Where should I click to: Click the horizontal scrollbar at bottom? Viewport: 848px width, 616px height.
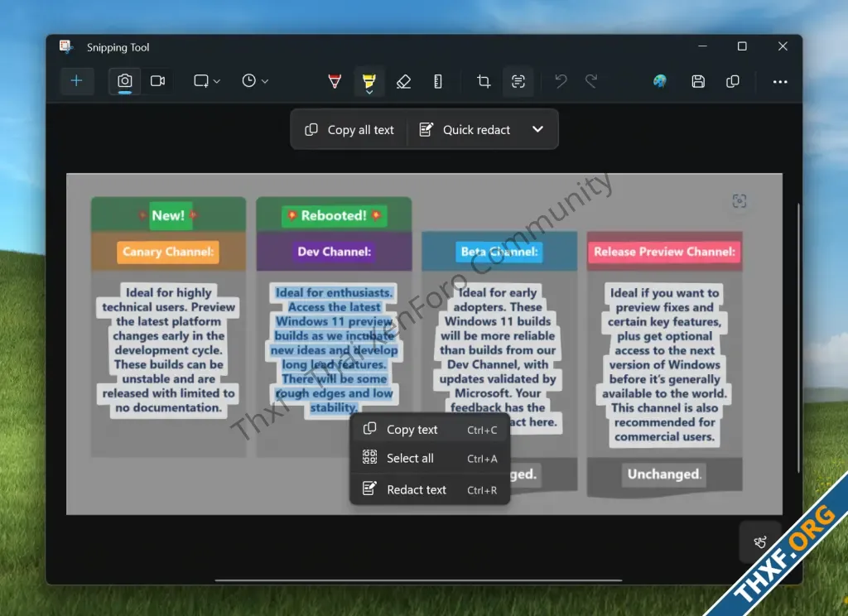418,580
